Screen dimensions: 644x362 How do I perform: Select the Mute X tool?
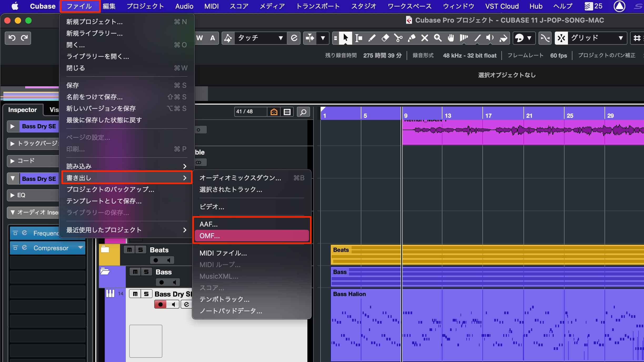pos(425,38)
